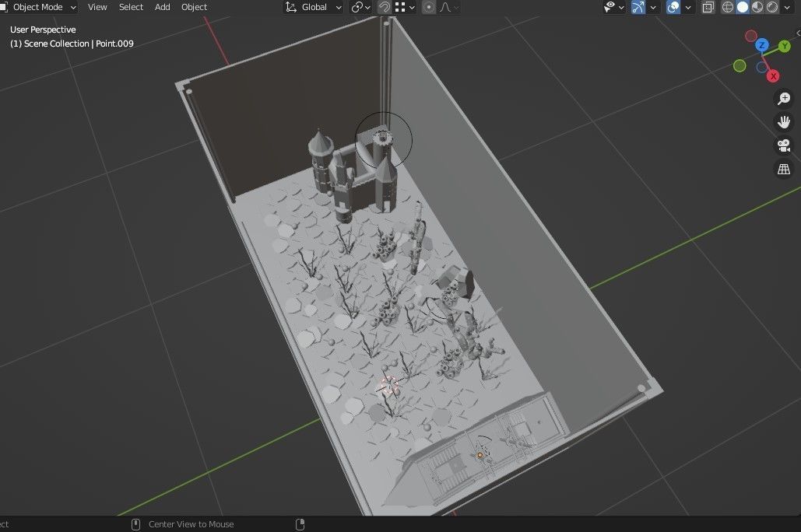Click mouse icon beside Center View to Mouse

click(x=136, y=524)
